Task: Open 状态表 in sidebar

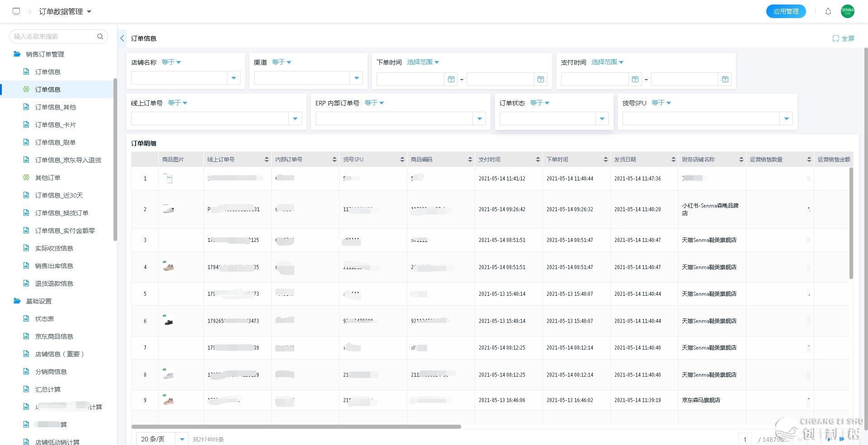Action: coord(44,319)
